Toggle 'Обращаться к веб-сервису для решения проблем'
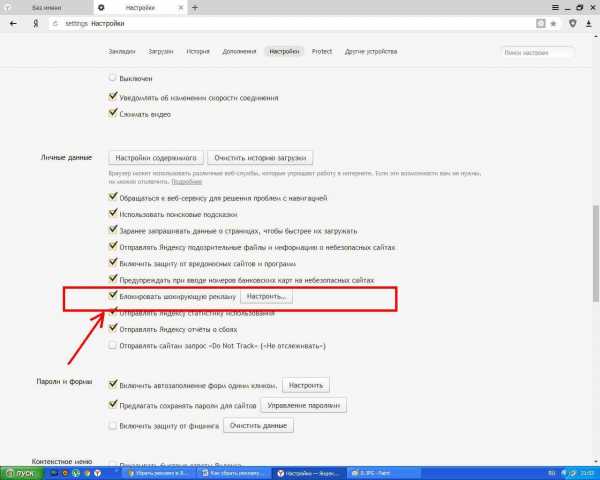600x480 pixels. tap(112, 197)
